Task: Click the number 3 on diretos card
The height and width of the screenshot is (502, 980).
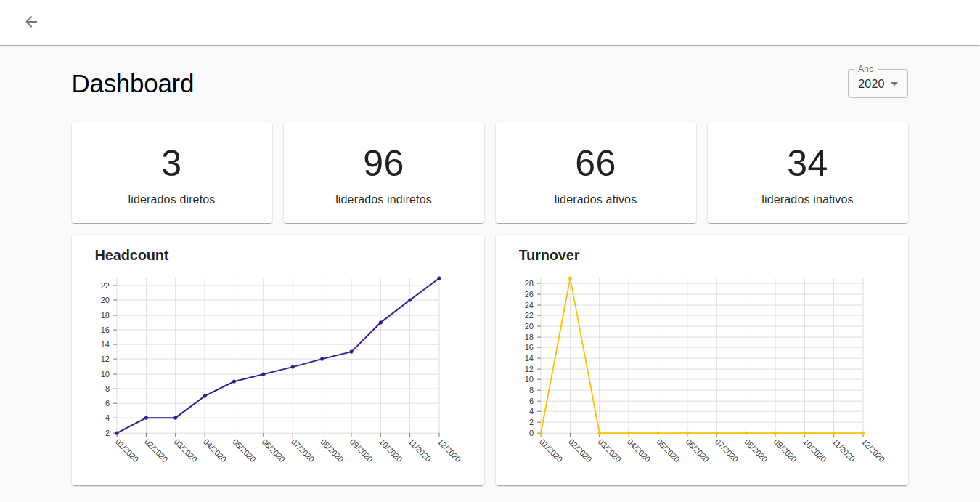Action: coord(171,163)
